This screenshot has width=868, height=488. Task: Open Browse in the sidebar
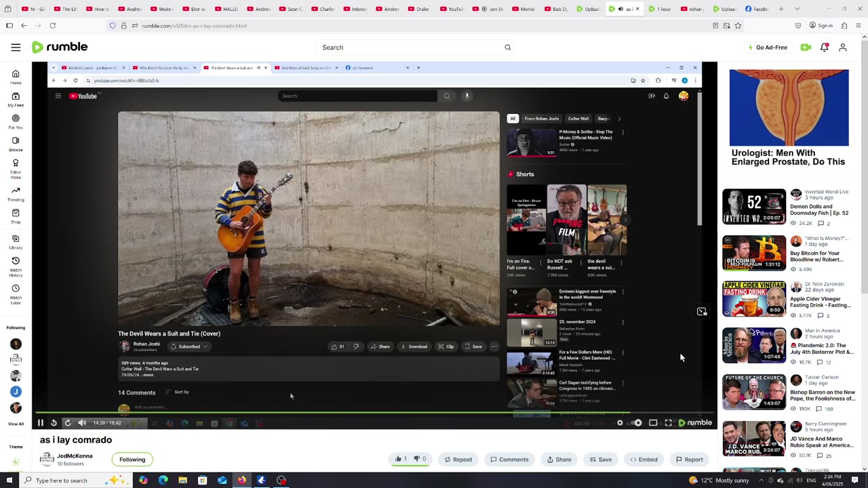[x=16, y=144]
